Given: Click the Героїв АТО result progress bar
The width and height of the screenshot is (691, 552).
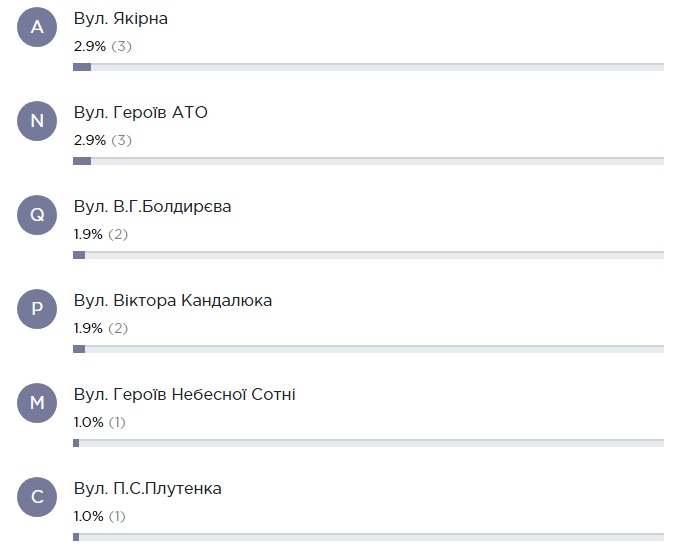Looking at the screenshot, I should [x=368, y=161].
